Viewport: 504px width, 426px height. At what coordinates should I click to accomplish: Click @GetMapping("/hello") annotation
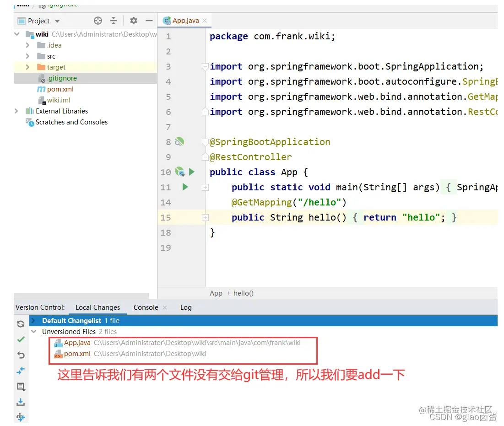[x=289, y=202]
